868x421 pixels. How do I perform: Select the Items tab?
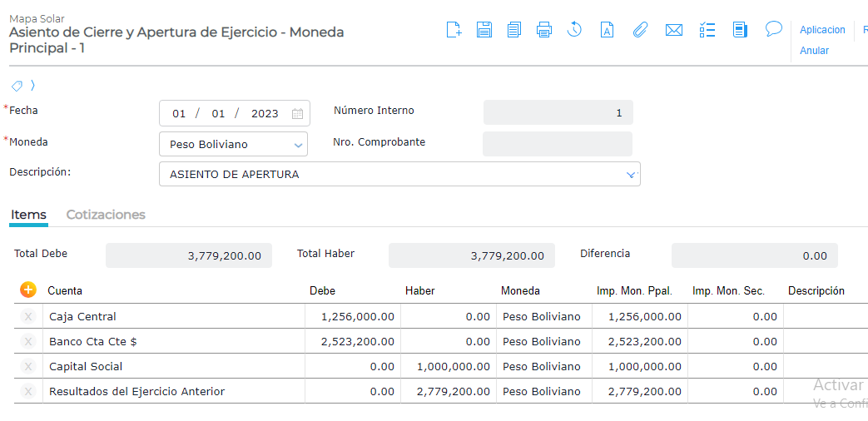[x=28, y=215]
